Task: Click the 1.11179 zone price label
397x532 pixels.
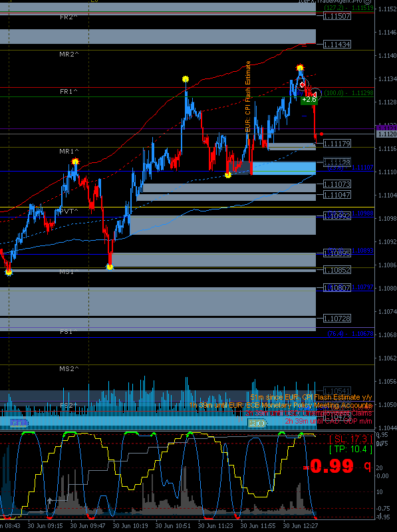Action: [x=337, y=144]
